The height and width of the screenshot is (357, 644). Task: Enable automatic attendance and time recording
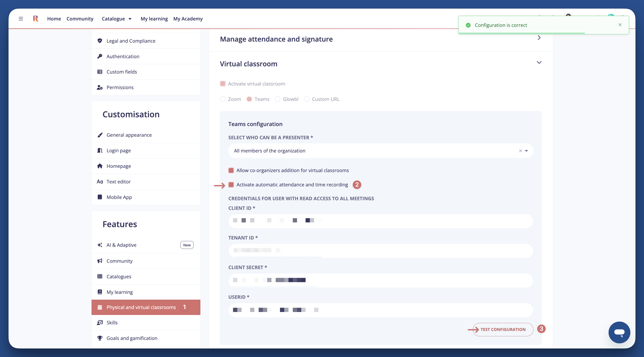click(231, 185)
